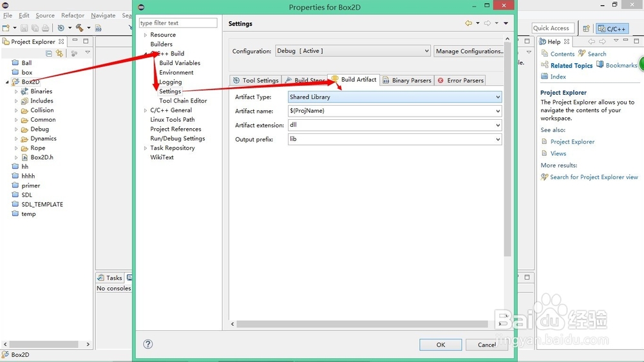Screen dimensions: 644x362
Task: Click the Open Perspective icon
Action: [586, 28]
